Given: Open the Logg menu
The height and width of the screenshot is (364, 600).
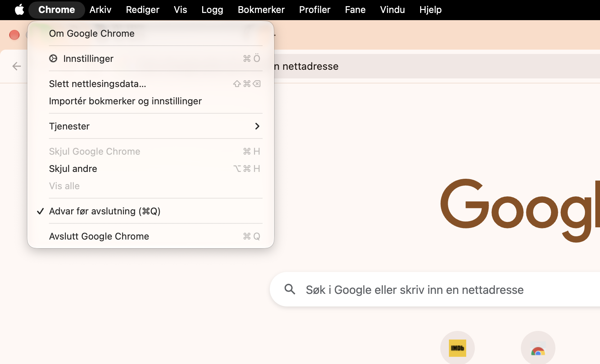Looking at the screenshot, I should point(212,10).
